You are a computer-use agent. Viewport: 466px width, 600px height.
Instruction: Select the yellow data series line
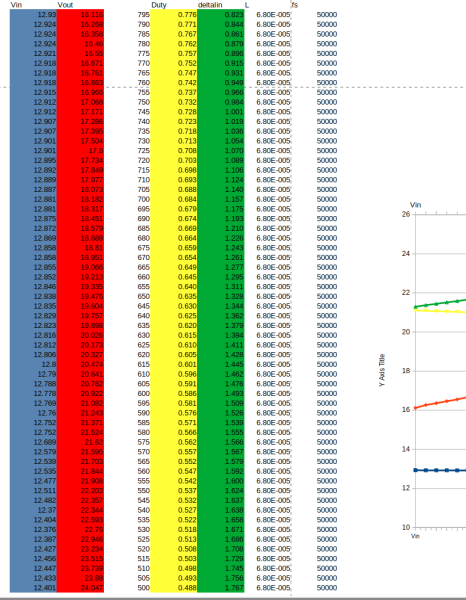pyautogui.click(x=441, y=311)
